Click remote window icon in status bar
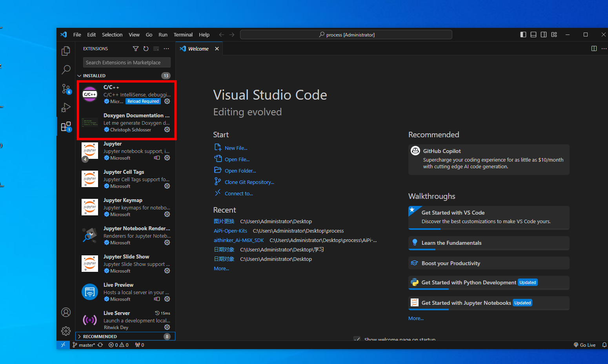 (63, 345)
